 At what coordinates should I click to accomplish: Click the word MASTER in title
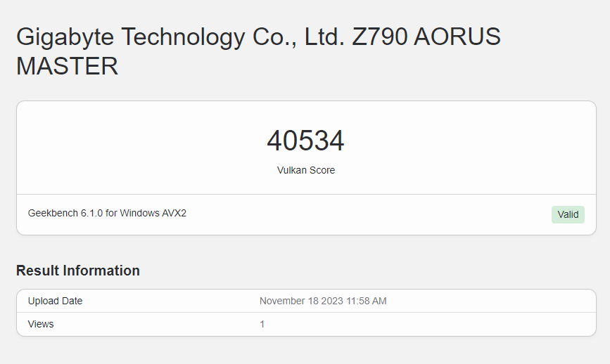[x=67, y=65]
